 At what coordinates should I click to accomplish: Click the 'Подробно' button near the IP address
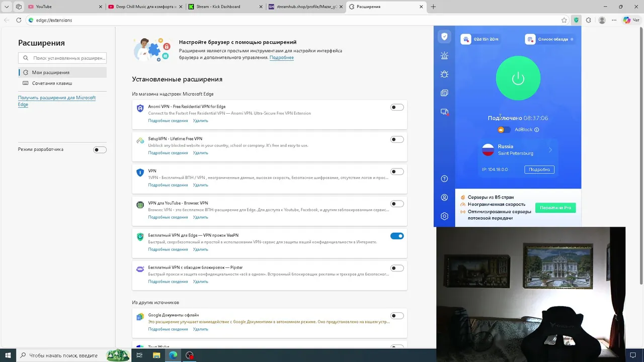point(539,169)
